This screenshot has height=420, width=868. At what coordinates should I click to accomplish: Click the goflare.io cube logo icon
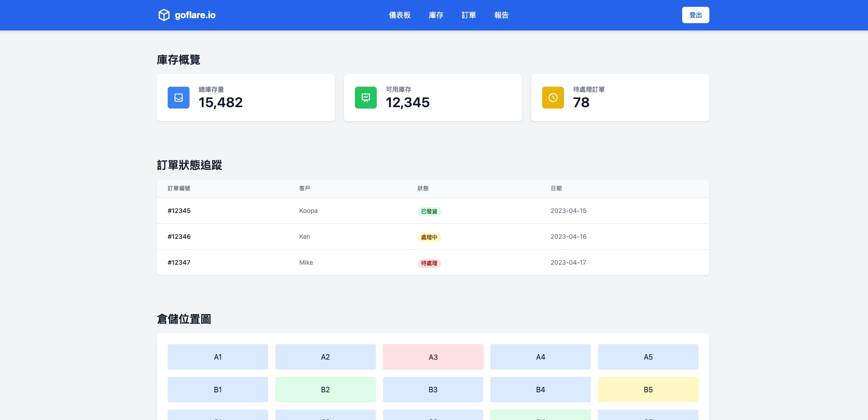pyautogui.click(x=164, y=15)
